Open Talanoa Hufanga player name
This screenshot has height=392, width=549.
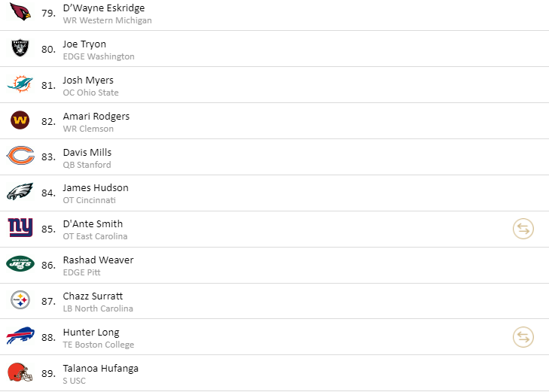click(x=100, y=368)
